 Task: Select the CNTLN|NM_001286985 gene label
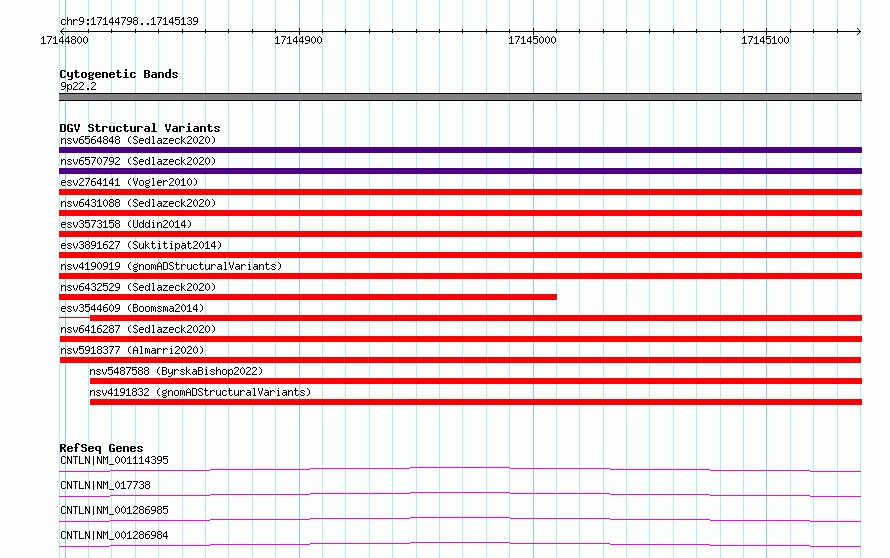[114, 510]
